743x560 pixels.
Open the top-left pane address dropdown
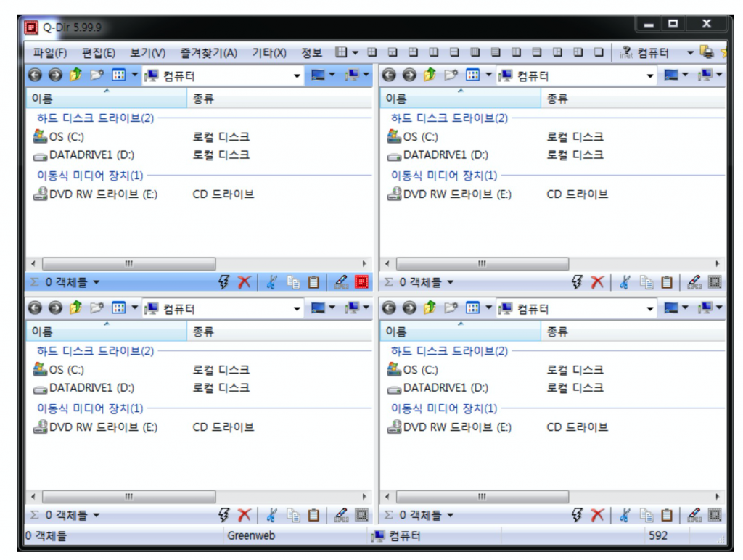[x=297, y=76]
